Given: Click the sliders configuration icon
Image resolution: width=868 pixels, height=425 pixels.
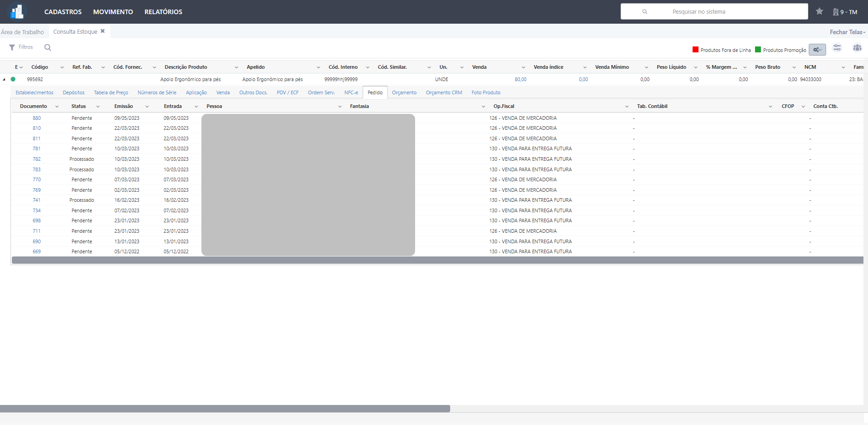Looking at the screenshot, I should [x=837, y=48].
